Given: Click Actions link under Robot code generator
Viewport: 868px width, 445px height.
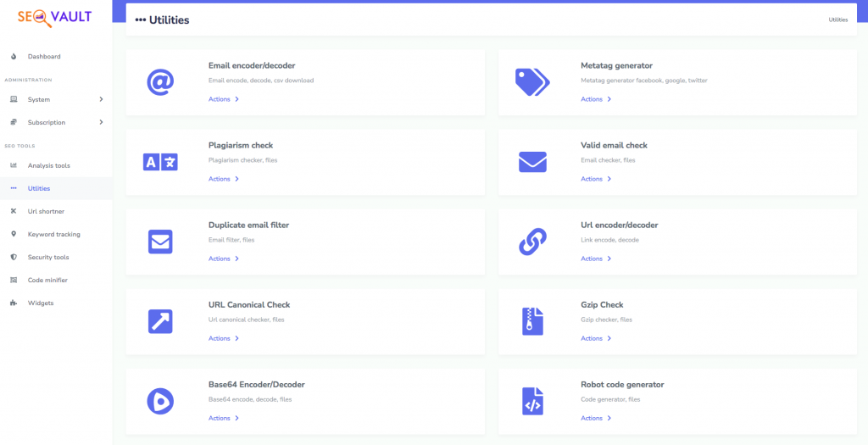Looking at the screenshot, I should pyautogui.click(x=591, y=419).
